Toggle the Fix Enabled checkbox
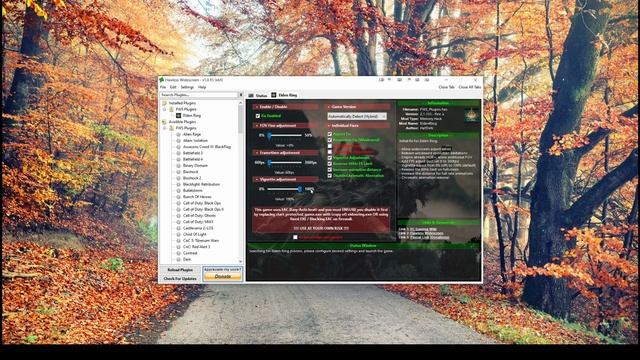640x360 pixels. point(258,116)
